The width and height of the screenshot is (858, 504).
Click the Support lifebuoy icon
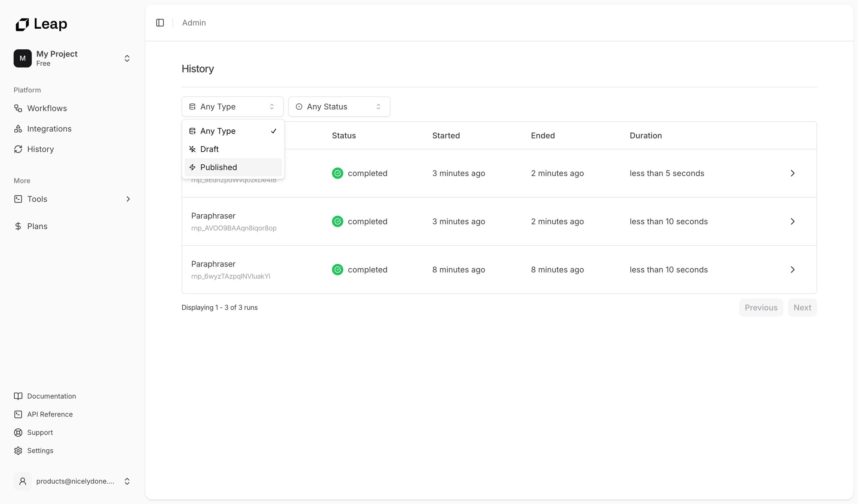click(x=18, y=433)
